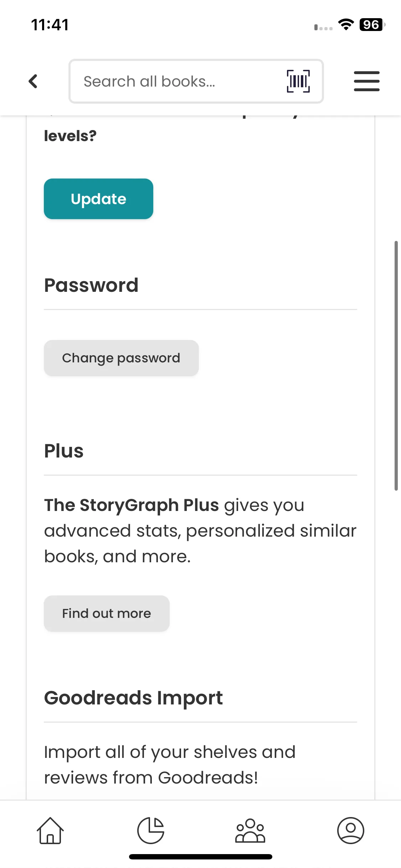Open the community people tab
This screenshot has height=868, width=401.
pos(250,830)
